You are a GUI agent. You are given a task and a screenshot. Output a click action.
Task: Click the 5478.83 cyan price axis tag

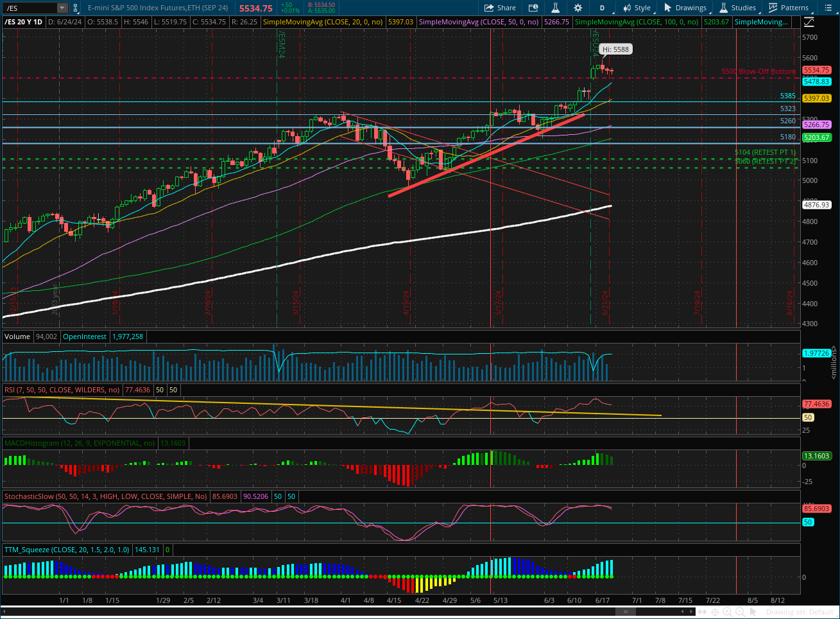click(817, 82)
